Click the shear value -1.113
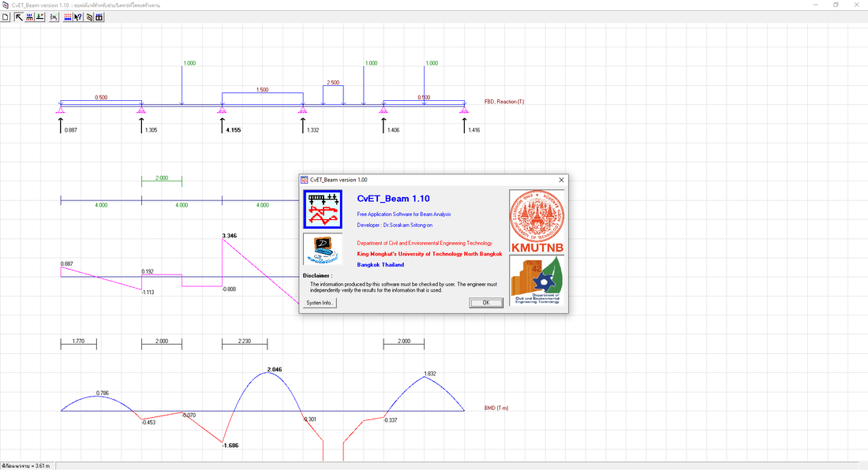This screenshot has width=868, height=470. click(x=148, y=293)
